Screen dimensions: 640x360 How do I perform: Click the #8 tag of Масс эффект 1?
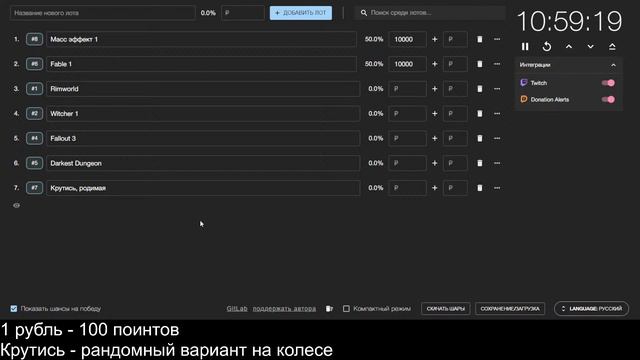[34, 40]
